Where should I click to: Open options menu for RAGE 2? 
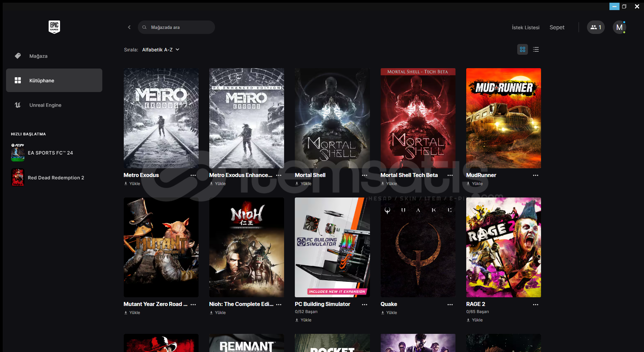536,304
